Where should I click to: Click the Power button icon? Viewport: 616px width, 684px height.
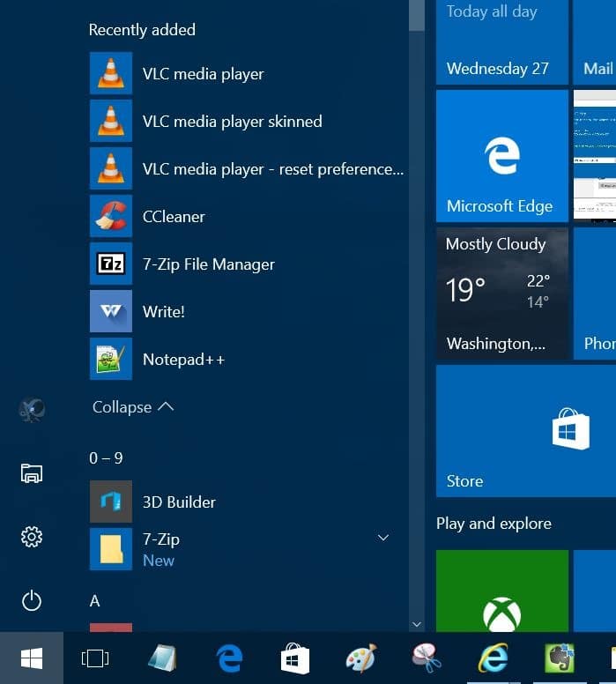(32, 600)
